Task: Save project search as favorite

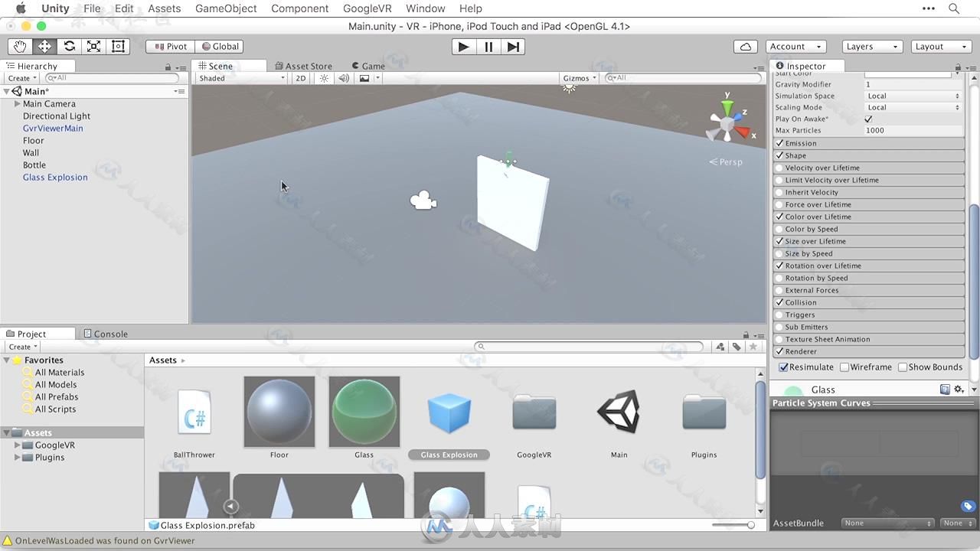Action: point(753,347)
